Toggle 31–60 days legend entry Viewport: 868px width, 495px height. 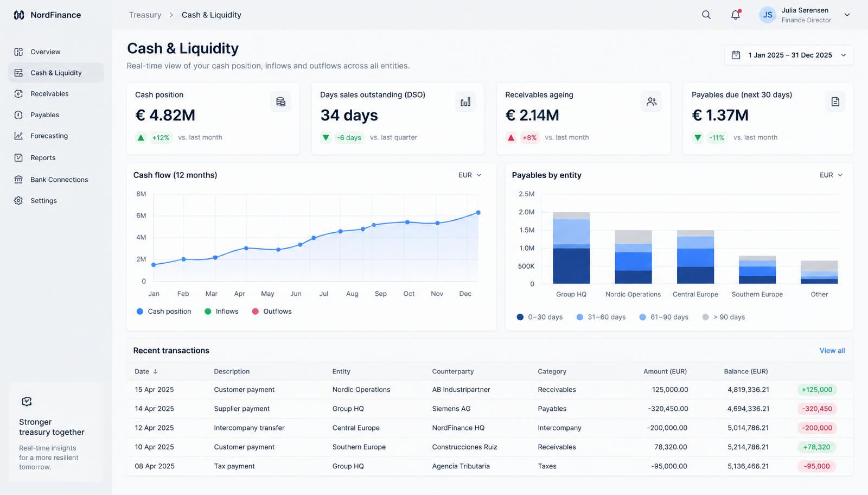[x=601, y=318]
